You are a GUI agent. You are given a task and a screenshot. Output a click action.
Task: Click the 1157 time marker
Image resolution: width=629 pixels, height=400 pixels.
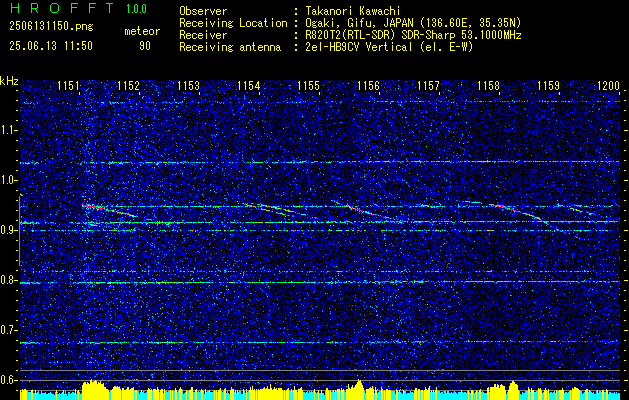(428, 85)
